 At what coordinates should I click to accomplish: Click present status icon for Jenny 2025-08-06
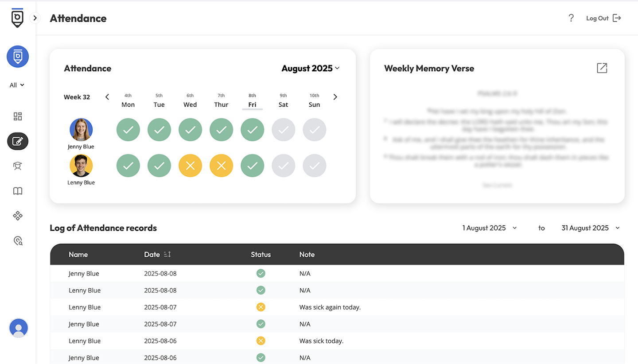click(261, 358)
